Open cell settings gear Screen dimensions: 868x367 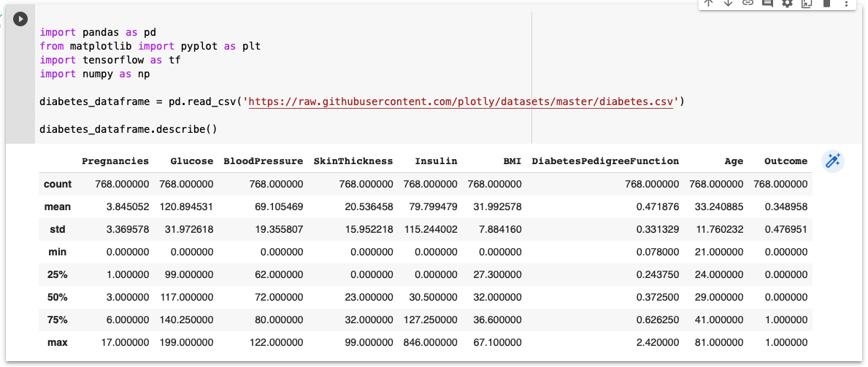787,3
